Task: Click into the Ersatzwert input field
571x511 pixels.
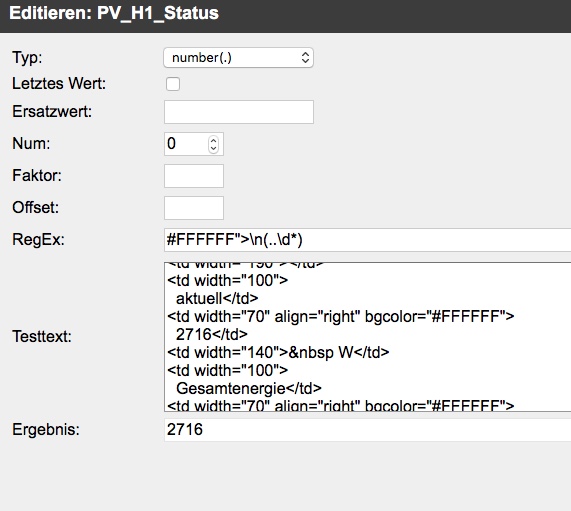Action: pyautogui.click(x=239, y=112)
